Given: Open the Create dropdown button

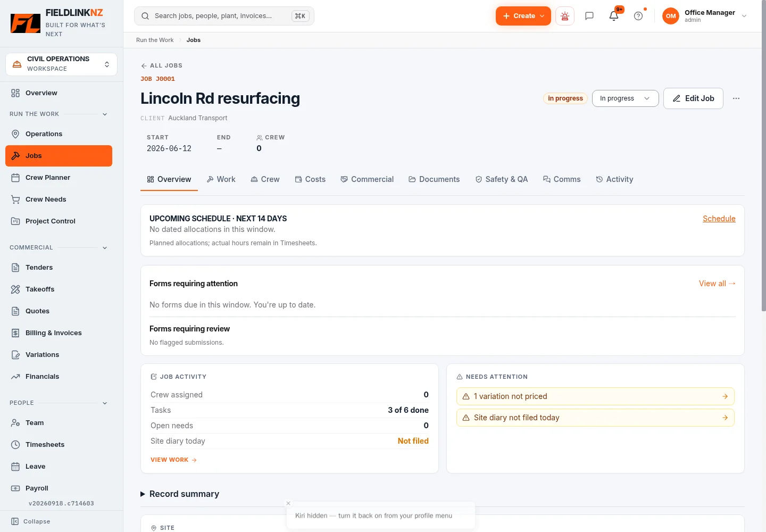Looking at the screenshot, I should tap(523, 16).
